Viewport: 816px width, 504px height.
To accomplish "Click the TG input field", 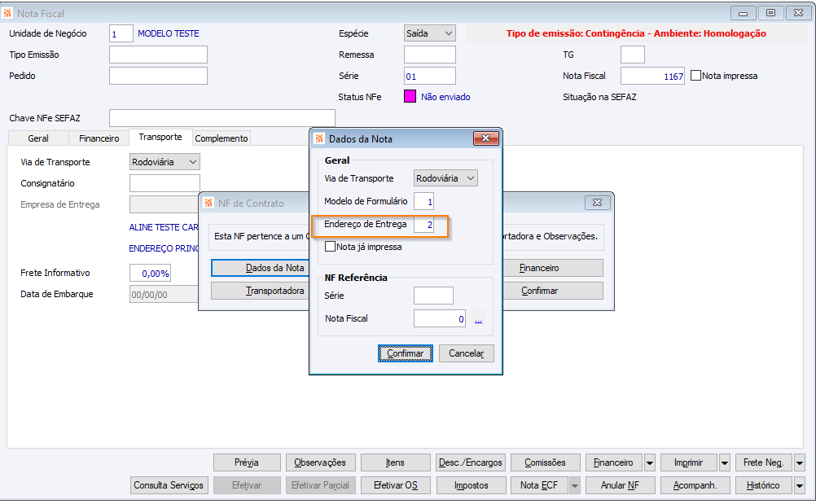I will [x=633, y=55].
